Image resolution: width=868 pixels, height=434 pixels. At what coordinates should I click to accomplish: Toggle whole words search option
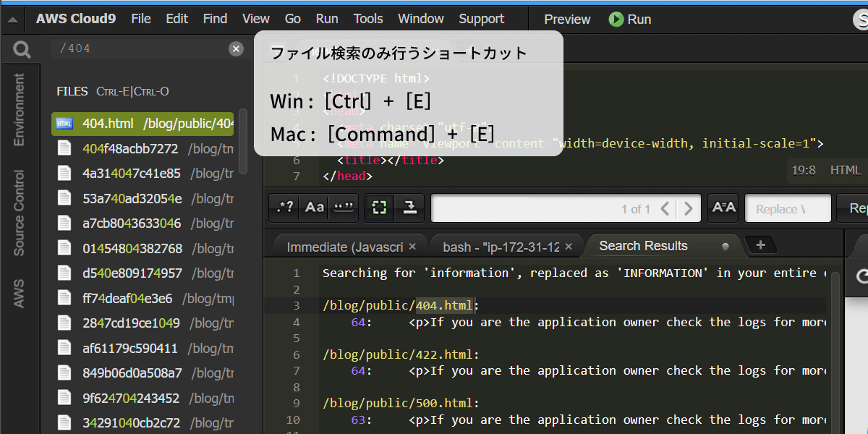pyautogui.click(x=344, y=208)
